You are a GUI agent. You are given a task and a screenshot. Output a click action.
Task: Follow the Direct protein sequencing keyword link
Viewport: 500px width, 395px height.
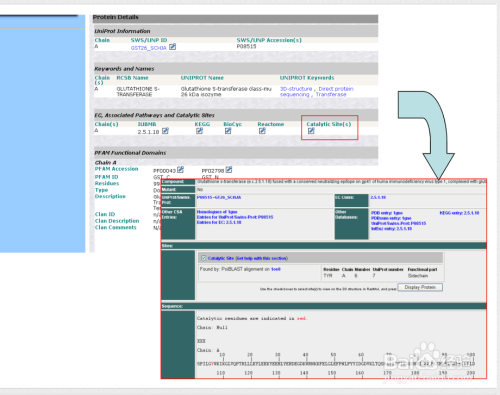pos(316,92)
